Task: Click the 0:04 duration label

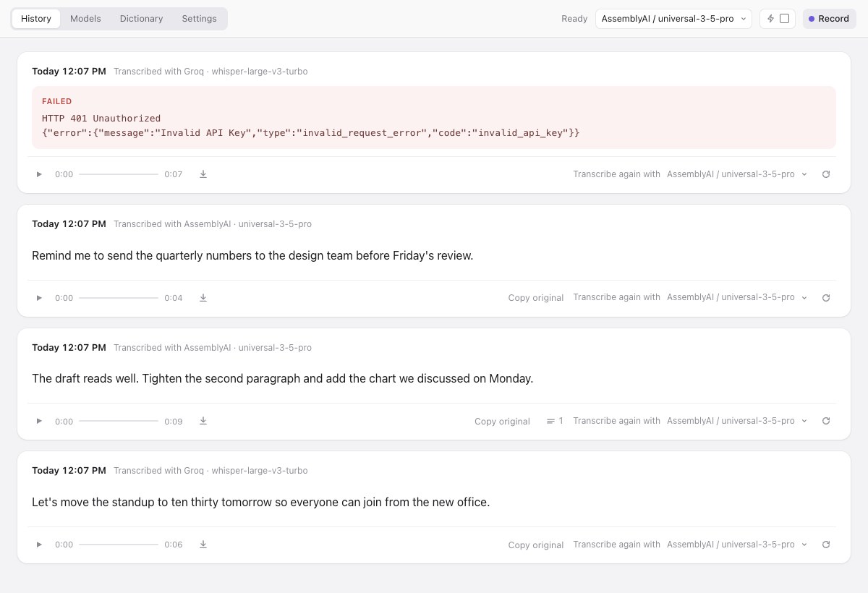Action: pyautogui.click(x=174, y=298)
